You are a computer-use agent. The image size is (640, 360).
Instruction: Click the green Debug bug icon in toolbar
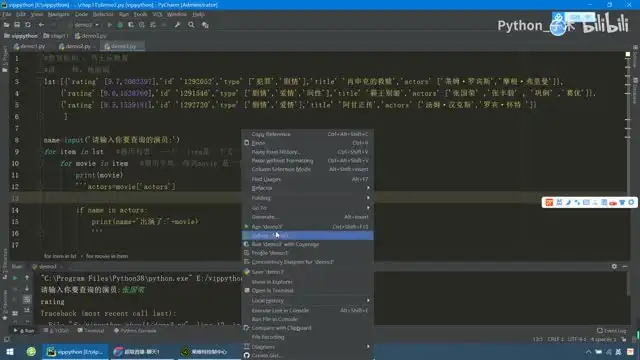[120, 25]
